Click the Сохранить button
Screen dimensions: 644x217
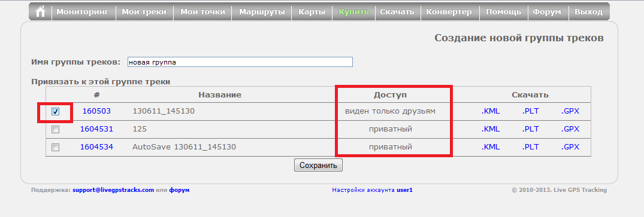[x=318, y=166]
